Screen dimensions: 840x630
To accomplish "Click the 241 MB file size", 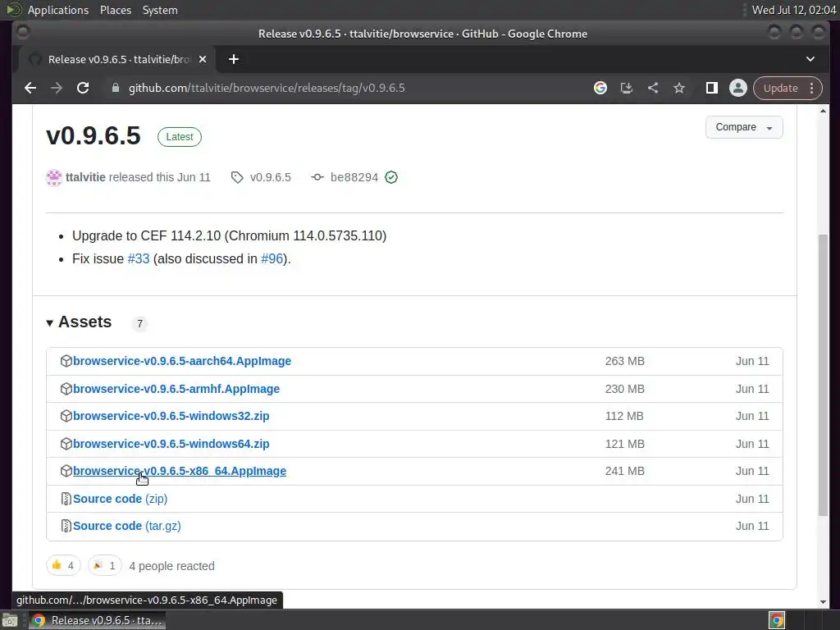I will coord(624,471).
